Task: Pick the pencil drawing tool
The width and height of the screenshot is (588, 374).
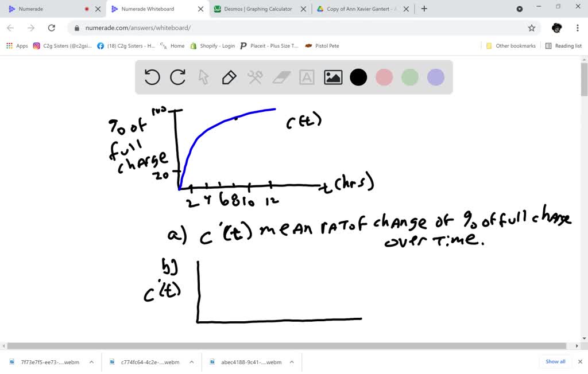Action: tap(229, 77)
